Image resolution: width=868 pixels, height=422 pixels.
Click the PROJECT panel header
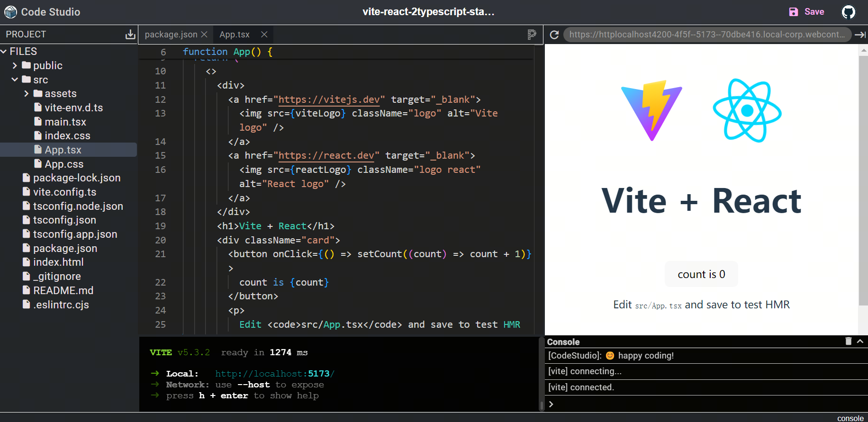(x=26, y=34)
